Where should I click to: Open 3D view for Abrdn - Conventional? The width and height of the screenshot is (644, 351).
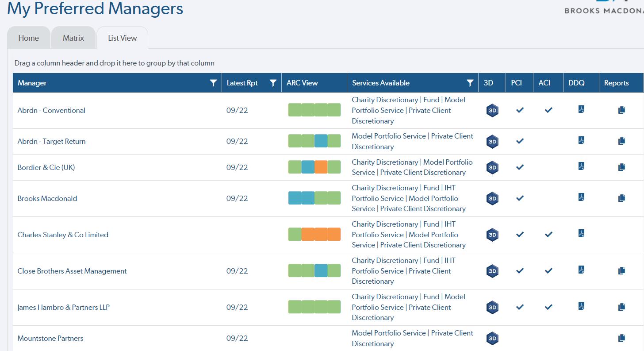492,110
